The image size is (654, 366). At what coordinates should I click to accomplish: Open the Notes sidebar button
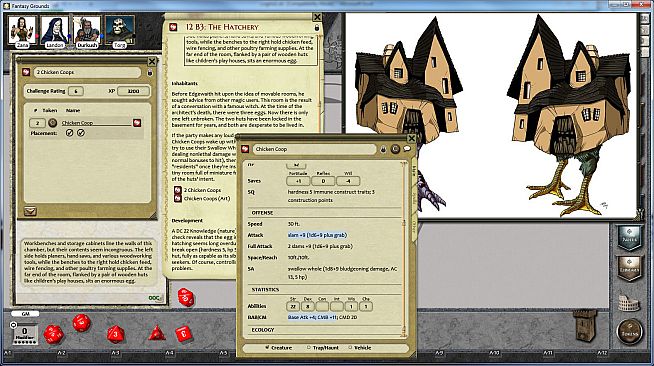tap(629, 238)
